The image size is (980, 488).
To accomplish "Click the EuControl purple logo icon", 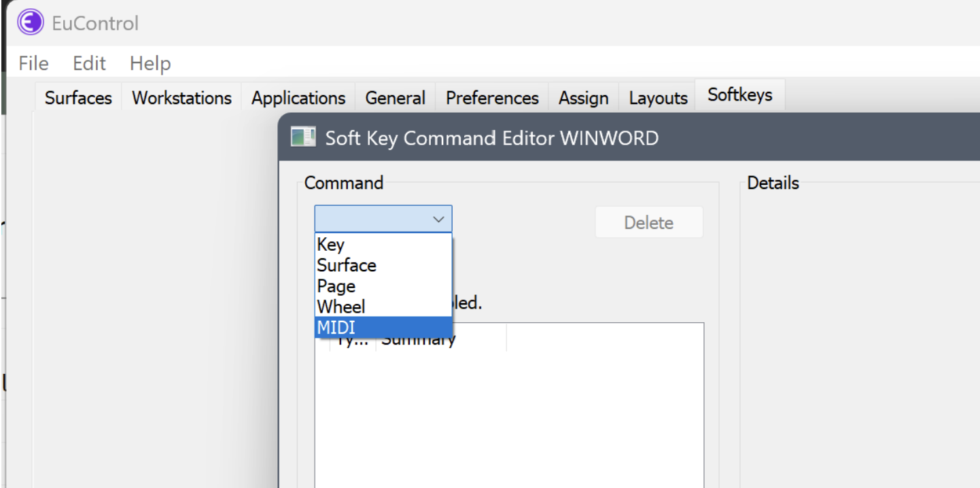I will (x=30, y=23).
